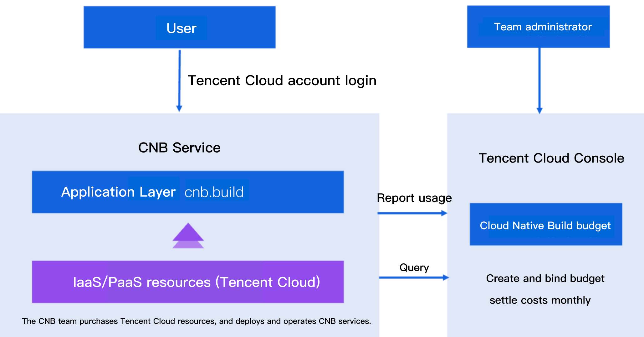Click the 'Report usage' label
644x337 pixels.
click(414, 198)
